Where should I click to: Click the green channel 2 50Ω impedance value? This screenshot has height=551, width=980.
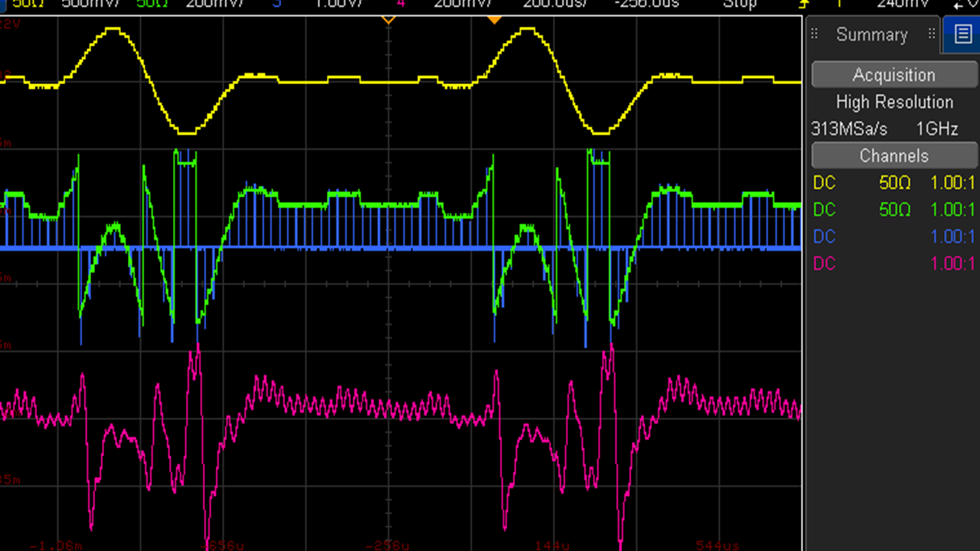894,210
